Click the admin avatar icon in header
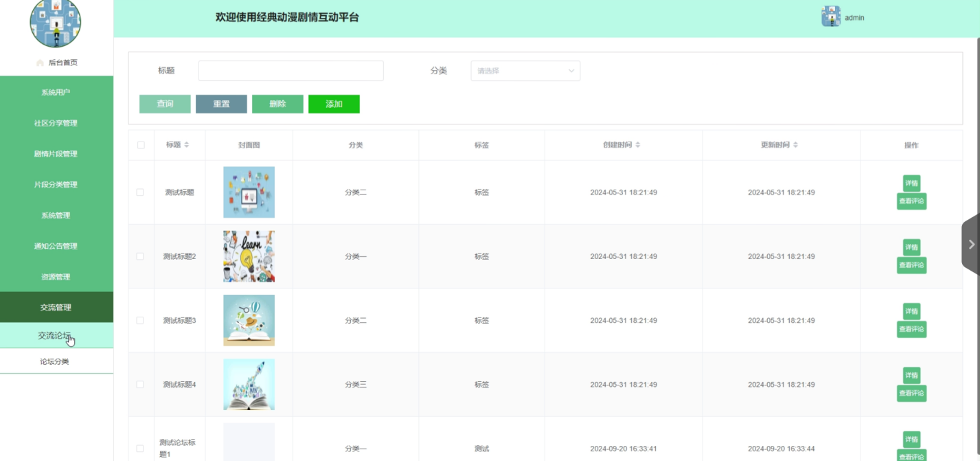The image size is (980, 461). (831, 16)
